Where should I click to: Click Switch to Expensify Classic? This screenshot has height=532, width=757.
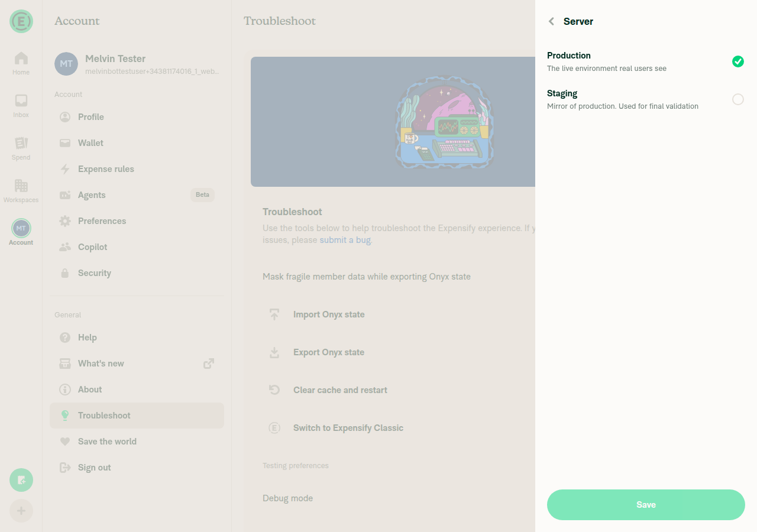tap(348, 428)
